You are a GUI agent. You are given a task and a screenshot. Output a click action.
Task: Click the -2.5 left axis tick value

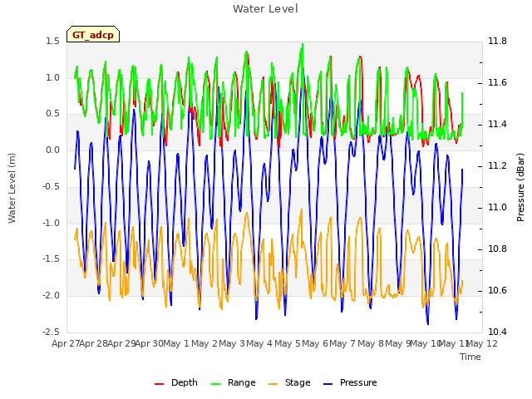[x=51, y=332]
